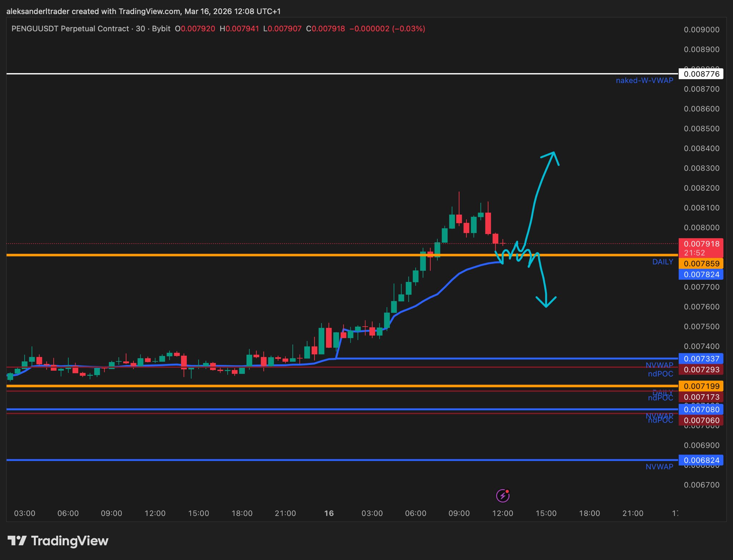Click the 12:00 label right of date 16
733x560 pixels.
[x=502, y=513]
